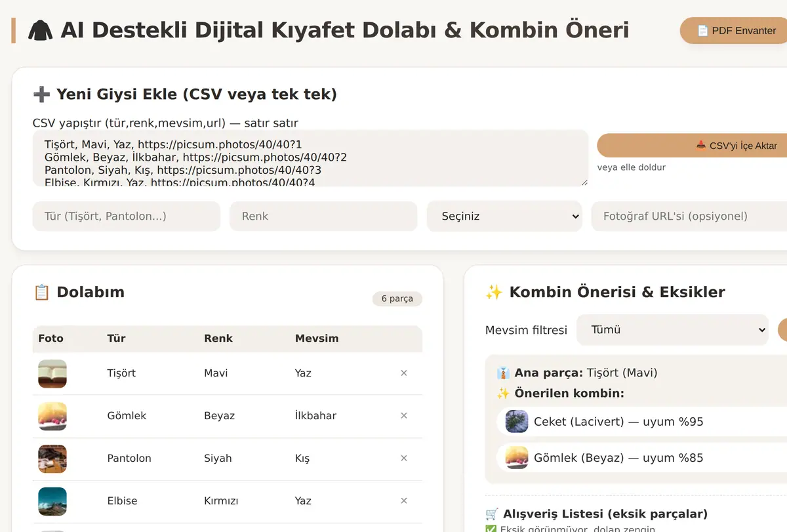The height and width of the screenshot is (532, 787).
Task: Click the İlkbahar season cell
Action: 315,416
